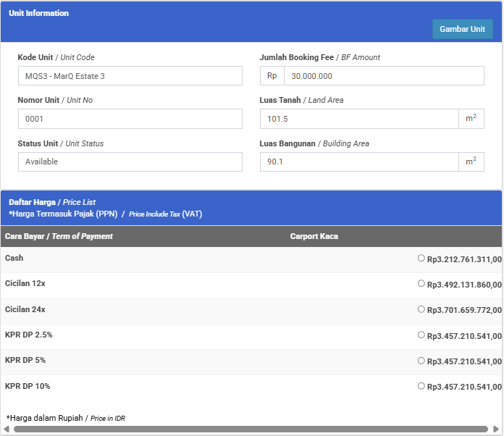Click the Rp currency prefix on Booking Fee
The image size is (504, 436).
click(x=272, y=76)
